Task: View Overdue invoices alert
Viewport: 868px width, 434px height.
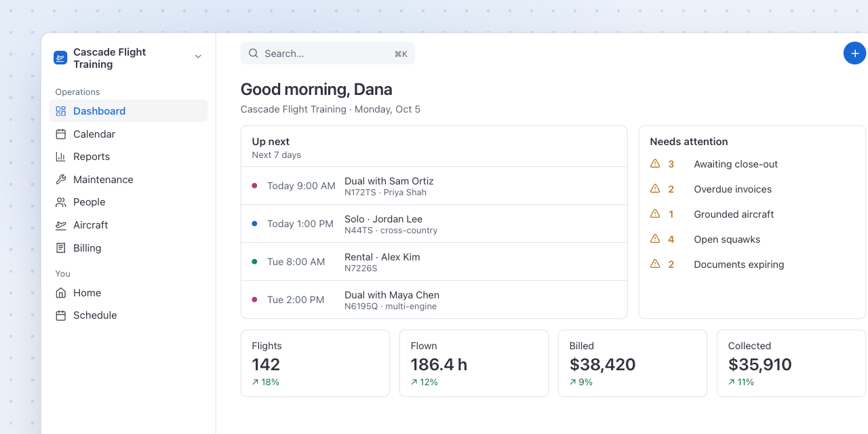Action: pyautogui.click(x=752, y=189)
